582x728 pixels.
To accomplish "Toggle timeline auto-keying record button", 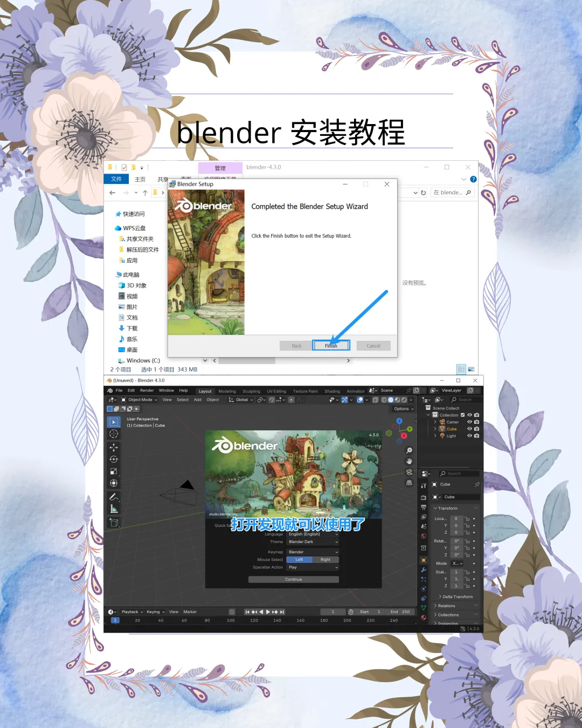I will point(232,612).
